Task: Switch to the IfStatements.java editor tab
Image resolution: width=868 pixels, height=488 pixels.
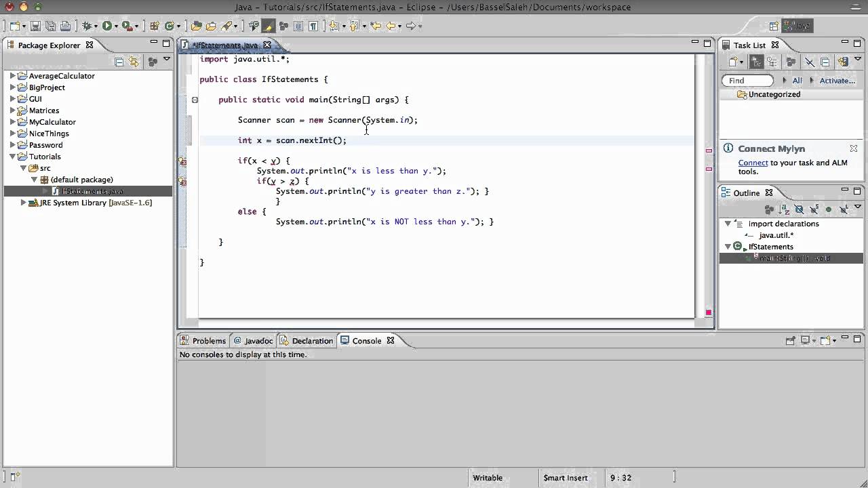Action: tap(224, 45)
